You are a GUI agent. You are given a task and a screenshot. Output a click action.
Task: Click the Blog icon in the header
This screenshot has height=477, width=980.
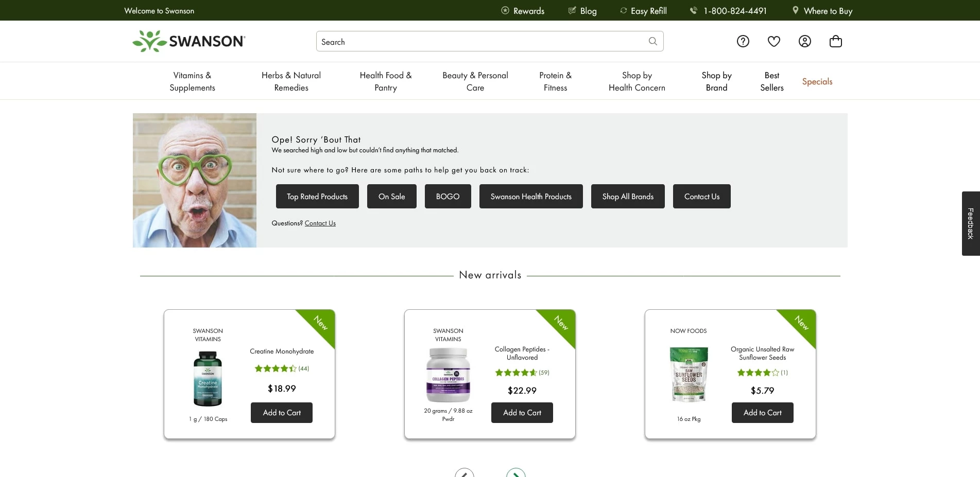[571, 10]
